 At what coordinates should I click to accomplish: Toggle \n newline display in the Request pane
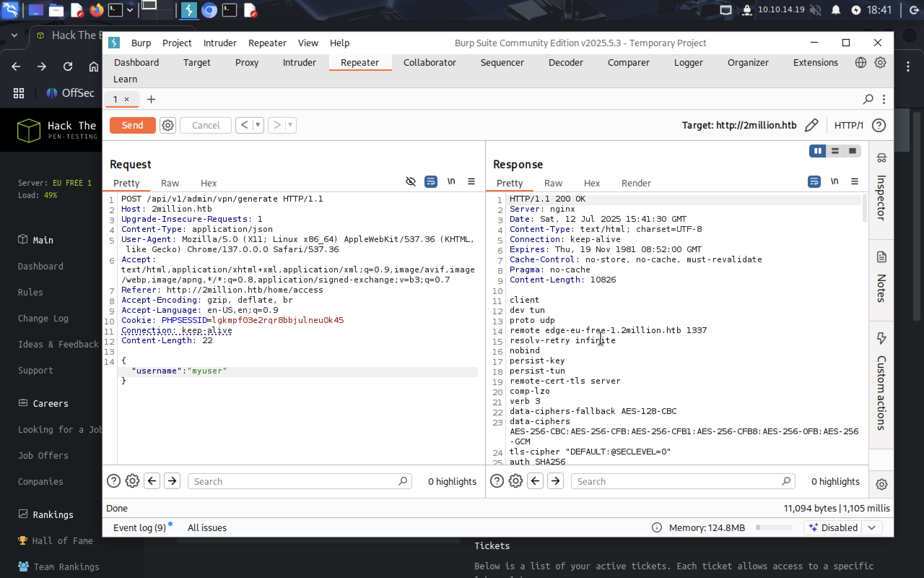tap(451, 181)
